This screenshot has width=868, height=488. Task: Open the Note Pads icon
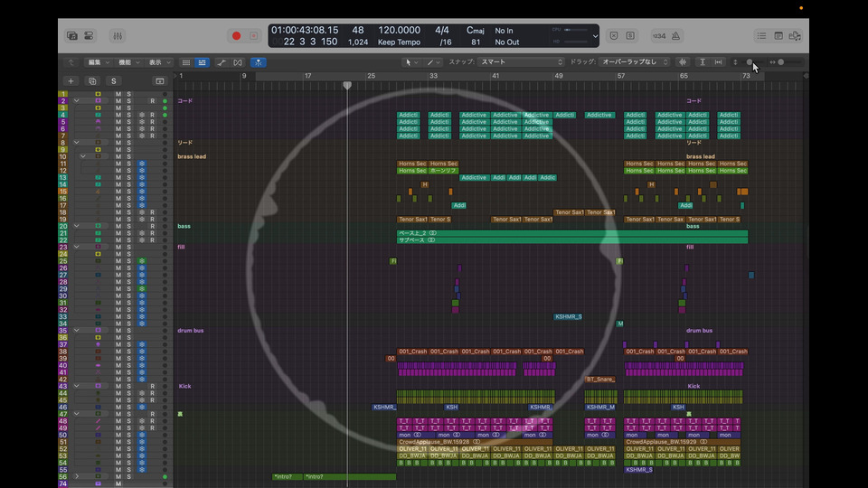coord(778,35)
